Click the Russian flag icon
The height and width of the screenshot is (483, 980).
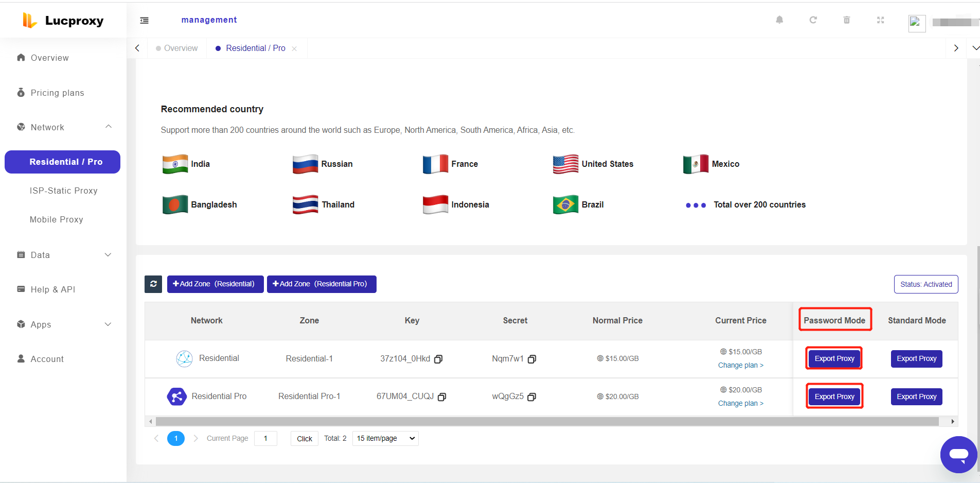coord(305,164)
